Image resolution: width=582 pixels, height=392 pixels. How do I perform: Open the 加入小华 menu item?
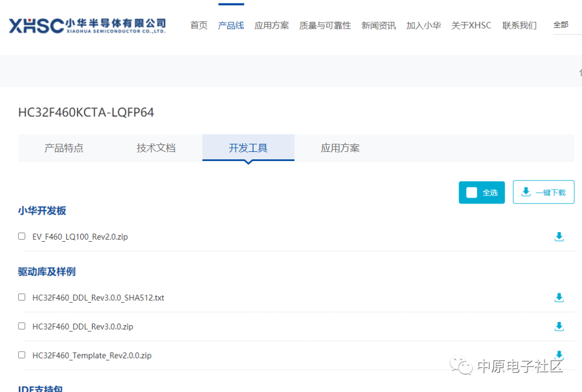pos(424,25)
